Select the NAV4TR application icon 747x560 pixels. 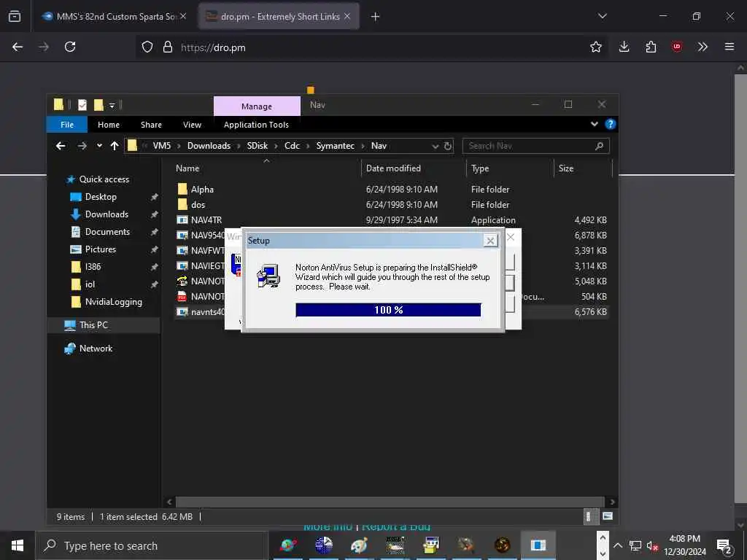tap(182, 219)
